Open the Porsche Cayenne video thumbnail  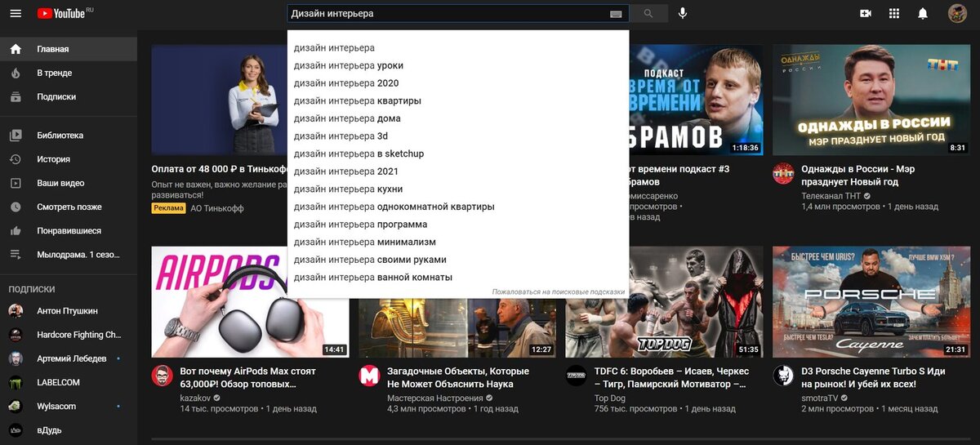pyautogui.click(x=871, y=302)
